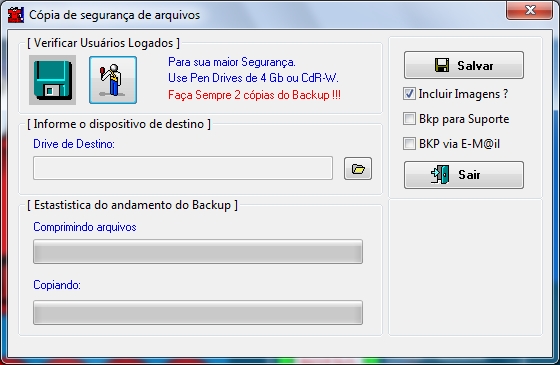Enable BKP via E-M@il checkbox
560x365 pixels.
tap(409, 144)
